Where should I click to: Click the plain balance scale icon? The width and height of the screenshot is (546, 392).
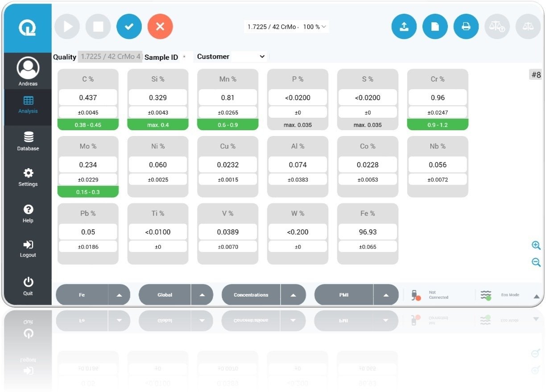[528, 27]
